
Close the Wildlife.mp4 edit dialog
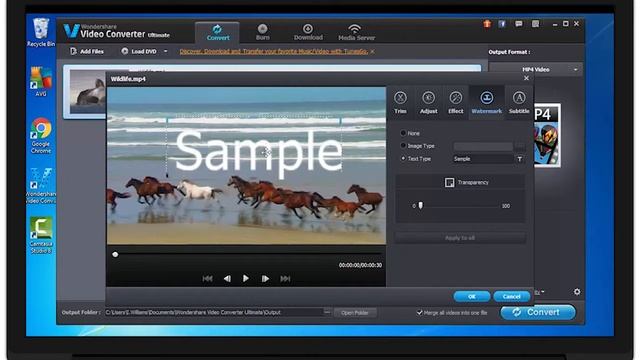coord(526,78)
